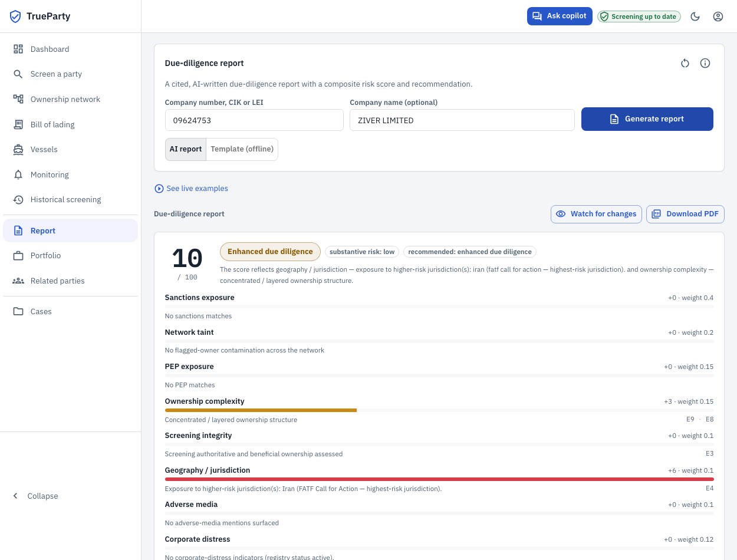The height and width of the screenshot is (560, 737).
Task: Click the Company number input field
Action: [x=254, y=120]
